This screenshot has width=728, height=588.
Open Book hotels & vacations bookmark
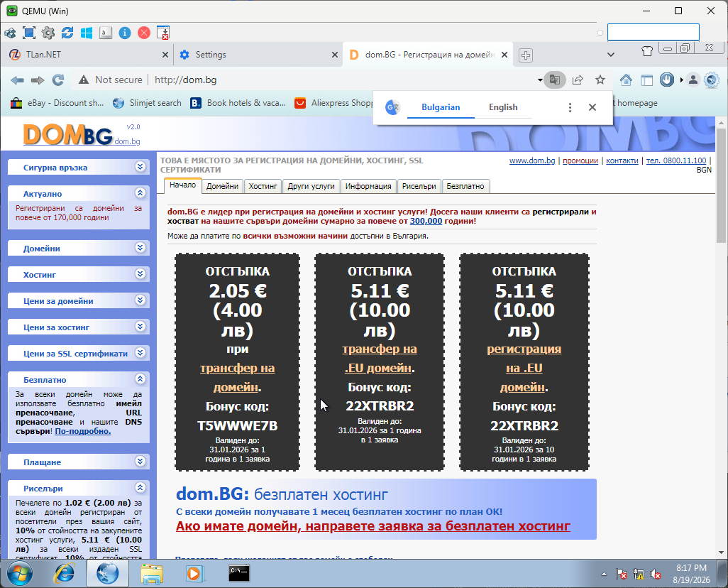(238, 103)
